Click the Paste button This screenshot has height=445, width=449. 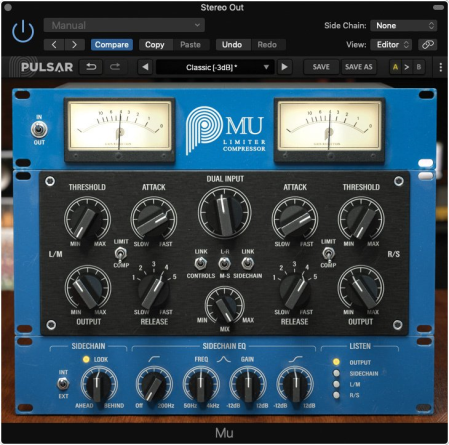(x=191, y=45)
